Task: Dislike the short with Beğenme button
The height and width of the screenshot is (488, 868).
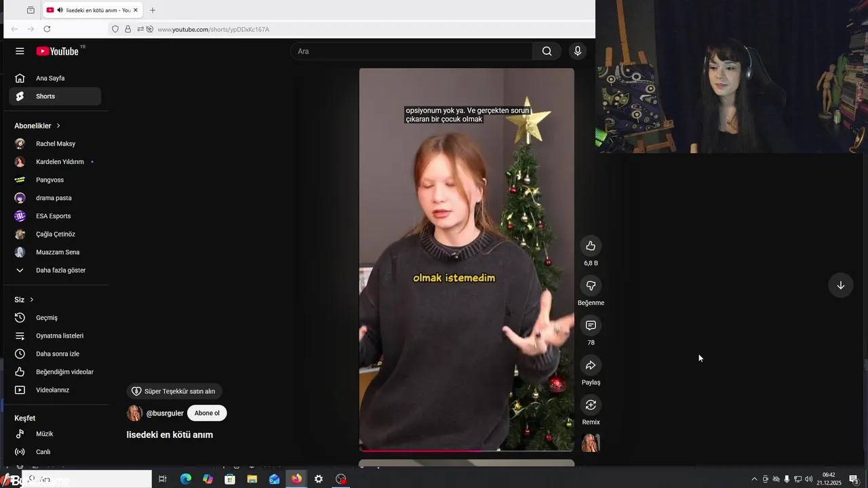Action: pos(591,286)
